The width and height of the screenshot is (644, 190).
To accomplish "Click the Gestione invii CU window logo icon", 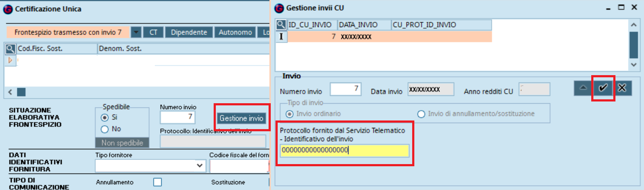I will pos(279,8).
